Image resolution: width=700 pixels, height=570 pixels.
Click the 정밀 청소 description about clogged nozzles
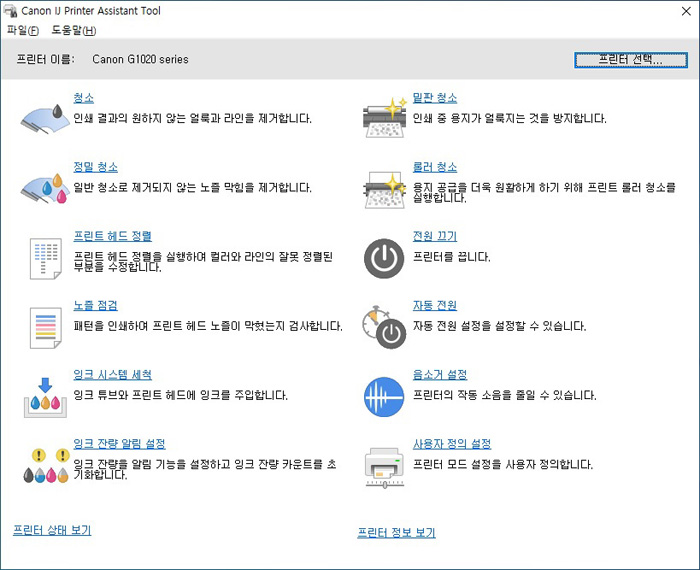click(192, 187)
